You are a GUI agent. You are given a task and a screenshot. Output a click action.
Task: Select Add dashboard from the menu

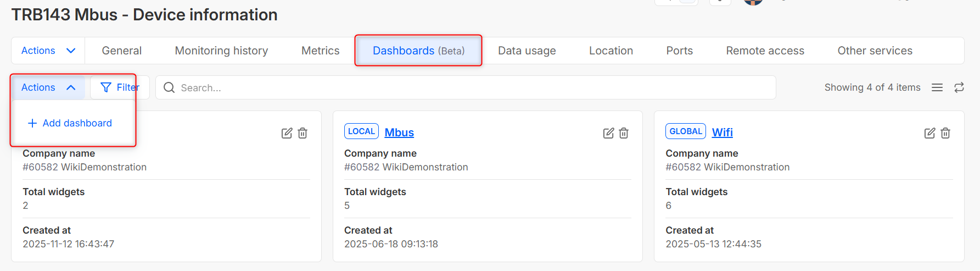[70, 123]
